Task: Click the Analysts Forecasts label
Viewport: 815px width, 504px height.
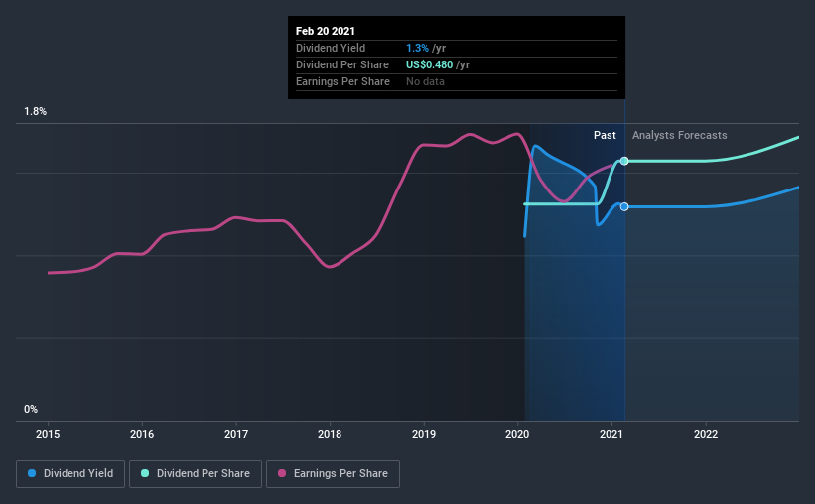Action: click(x=679, y=135)
